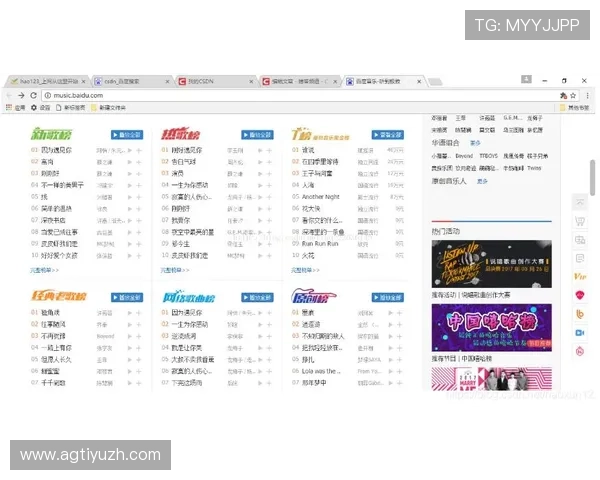Open the Listen Up rap contest banner
Screen dimensions: 600x480
[492, 264]
